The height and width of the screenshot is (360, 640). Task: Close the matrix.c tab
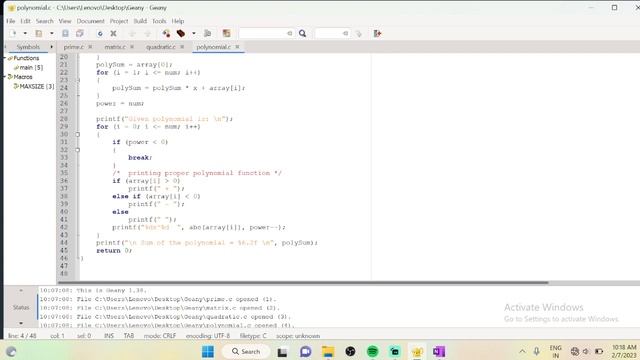point(132,47)
